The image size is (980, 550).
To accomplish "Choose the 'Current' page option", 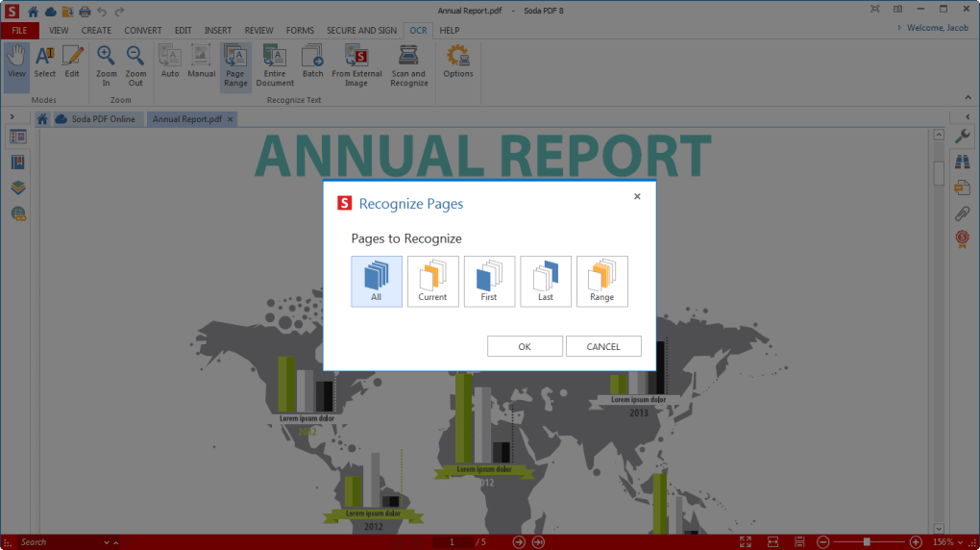I will click(432, 281).
